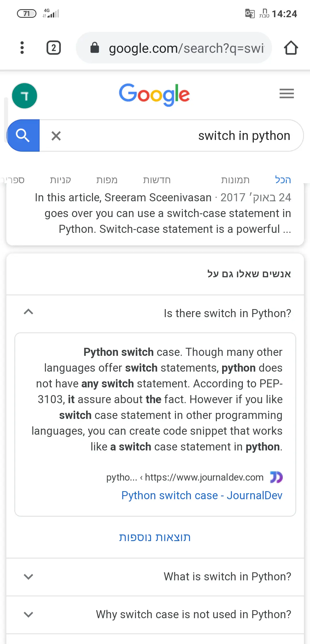The height and width of the screenshot is (644, 310).
Task: Tap the Google logo
Action: (x=154, y=94)
